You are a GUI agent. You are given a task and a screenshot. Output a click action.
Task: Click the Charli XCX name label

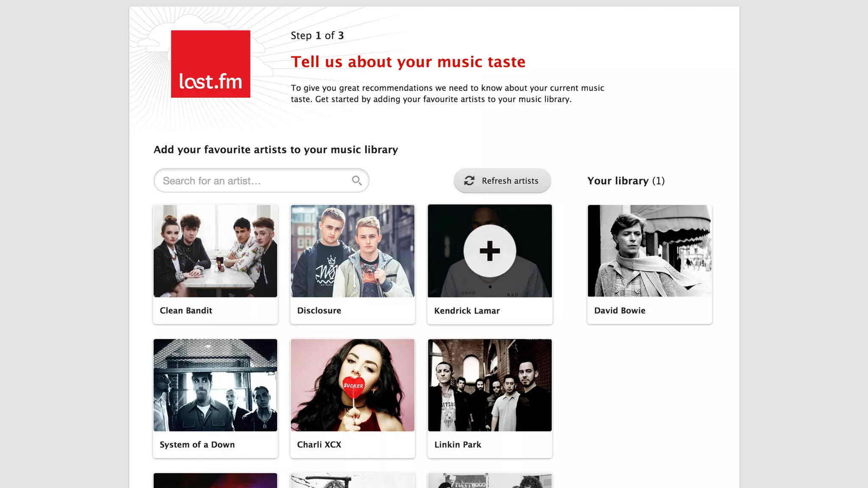[x=319, y=445]
